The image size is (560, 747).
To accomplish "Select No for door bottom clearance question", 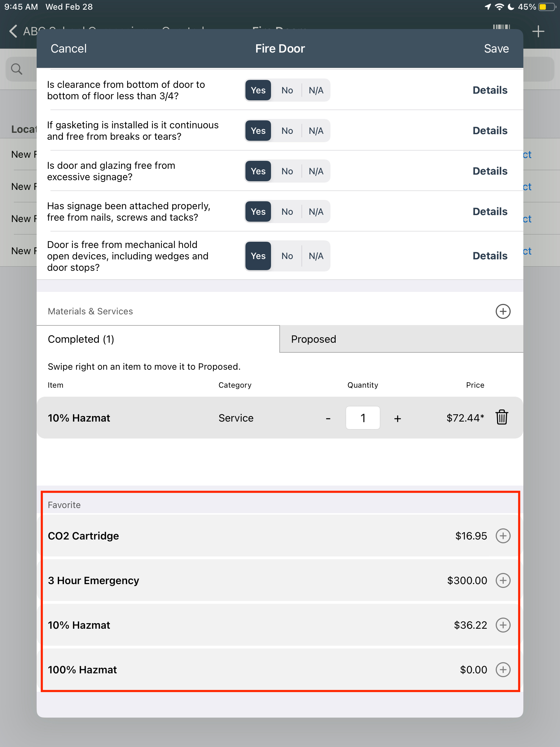I will tap(287, 90).
